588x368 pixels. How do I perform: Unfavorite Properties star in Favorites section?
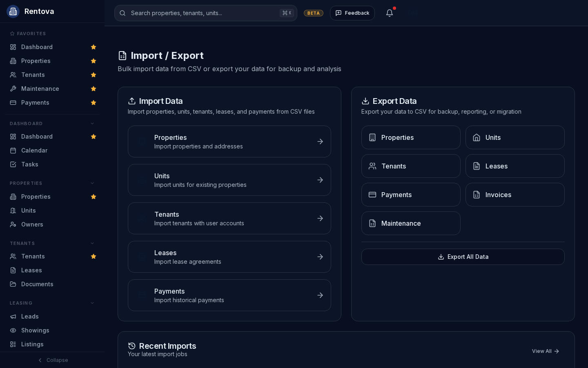tap(94, 61)
